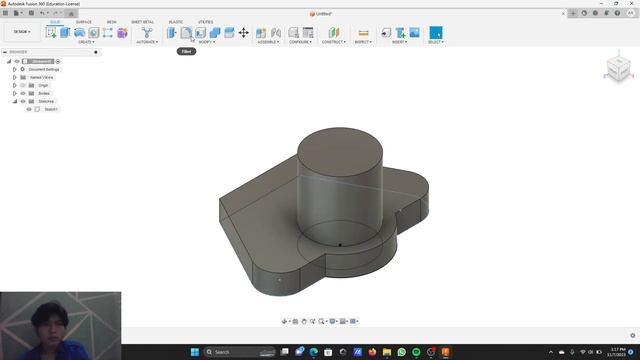This screenshot has height=360, width=640.
Task: Select the Measure ruler tool
Action: pos(363,33)
